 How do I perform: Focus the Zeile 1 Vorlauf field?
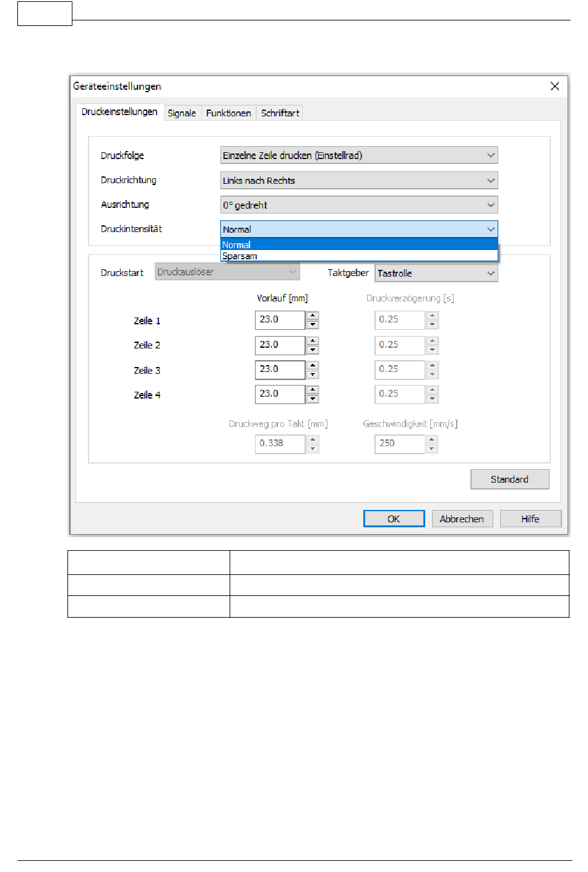click(280, 320)
